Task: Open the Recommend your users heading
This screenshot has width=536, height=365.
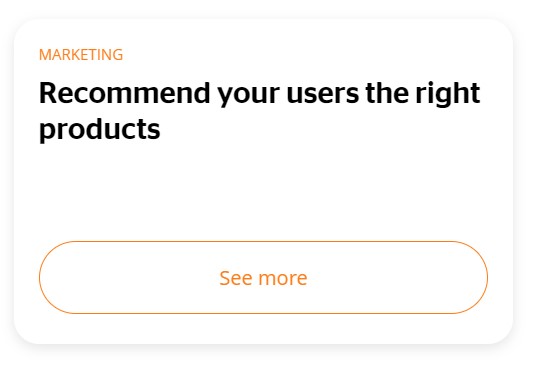Action: tap(260, 111)
